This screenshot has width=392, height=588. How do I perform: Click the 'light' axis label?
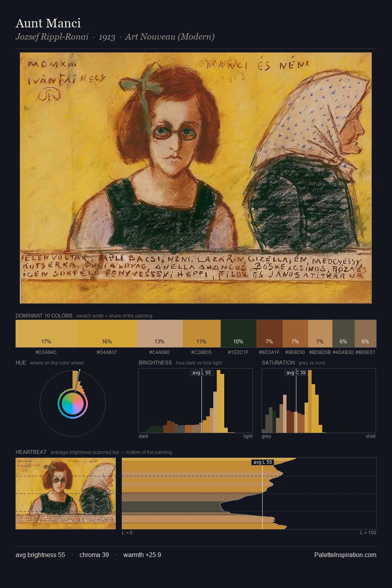pyautogui.click(x=248, y=436)
